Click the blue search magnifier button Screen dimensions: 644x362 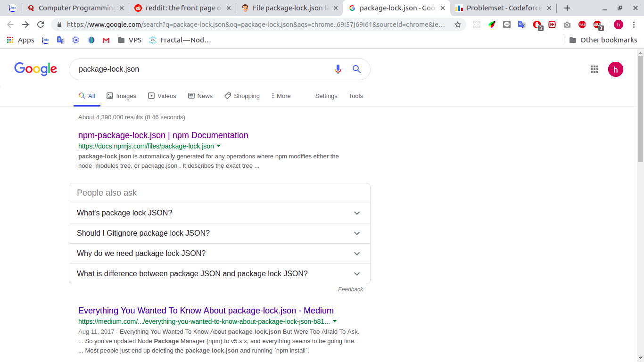[x=357, y=69]
